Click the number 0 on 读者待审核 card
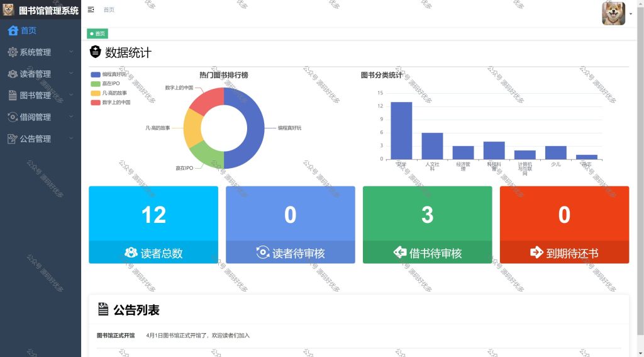 pos(291,215)
